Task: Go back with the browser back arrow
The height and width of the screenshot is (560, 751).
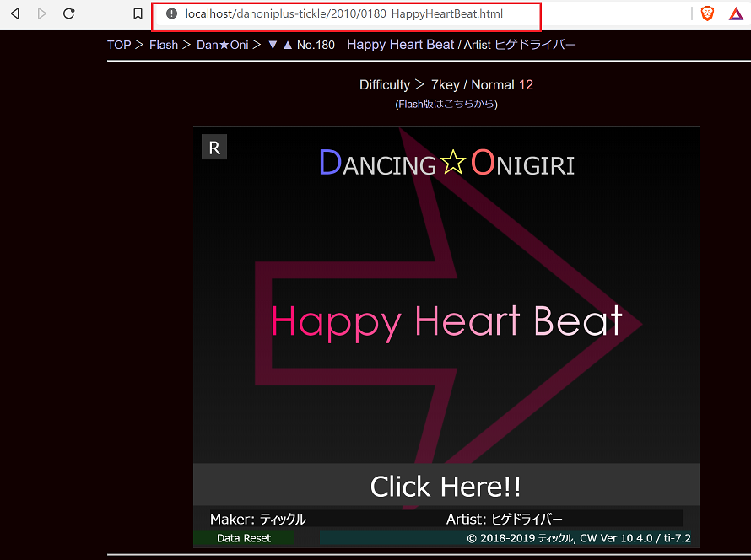Action: point(15,13)
